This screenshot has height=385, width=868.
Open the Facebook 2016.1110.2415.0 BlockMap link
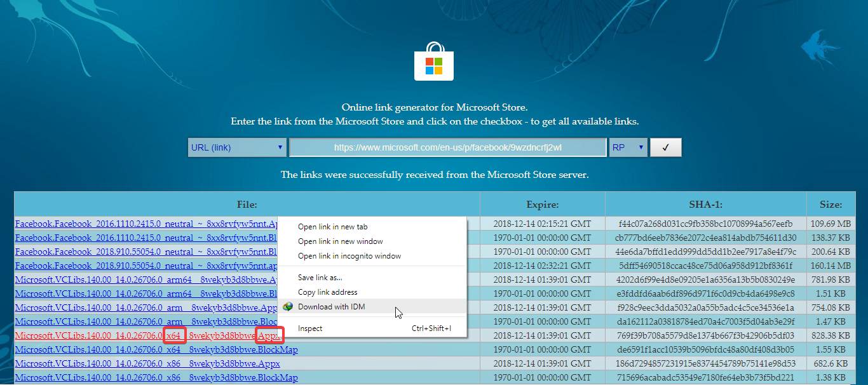tap(146, 238)
